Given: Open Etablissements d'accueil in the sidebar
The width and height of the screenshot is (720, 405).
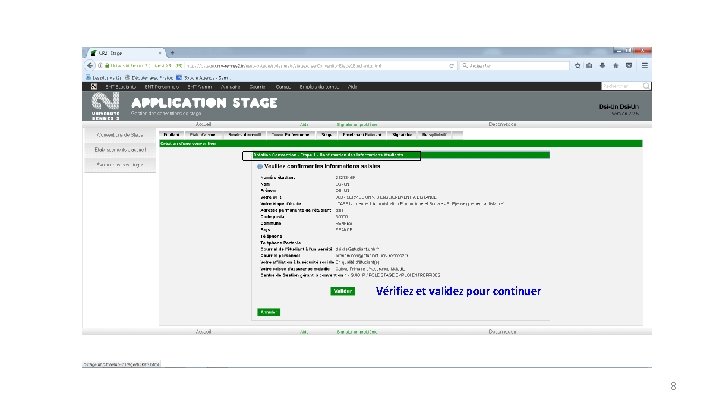Looking at the screenshot, I should tap(120, 150).
